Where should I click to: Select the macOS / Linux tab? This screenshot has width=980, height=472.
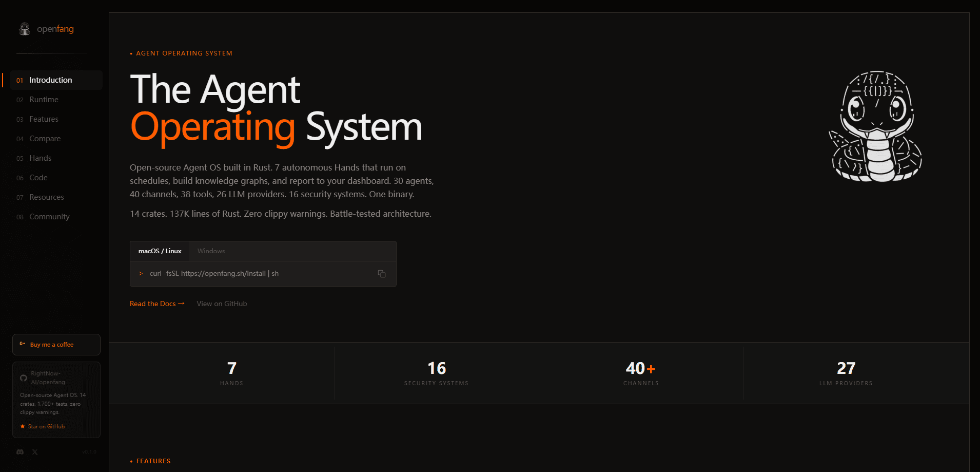click(x=160, y=251)
